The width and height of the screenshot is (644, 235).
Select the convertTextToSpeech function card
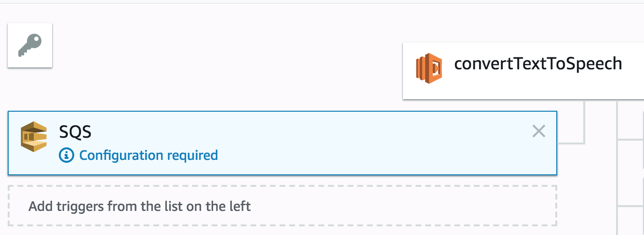pos(523,71)
